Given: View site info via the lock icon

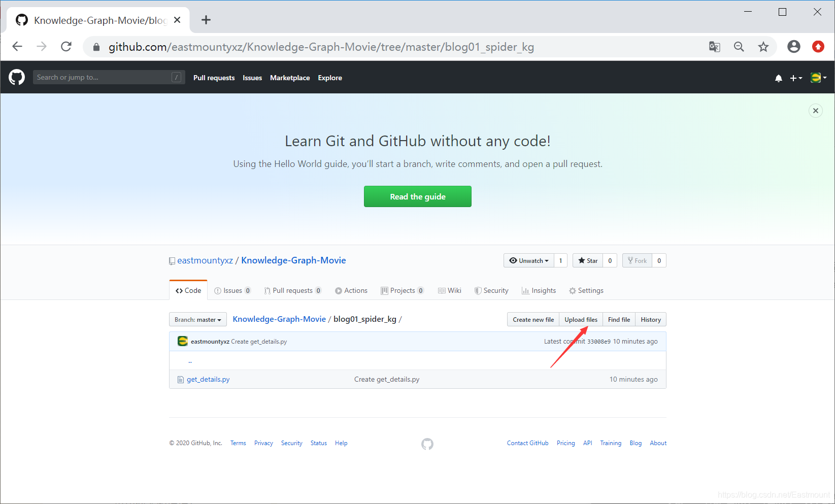Looking at the screenshot, I should pos(96,47).
